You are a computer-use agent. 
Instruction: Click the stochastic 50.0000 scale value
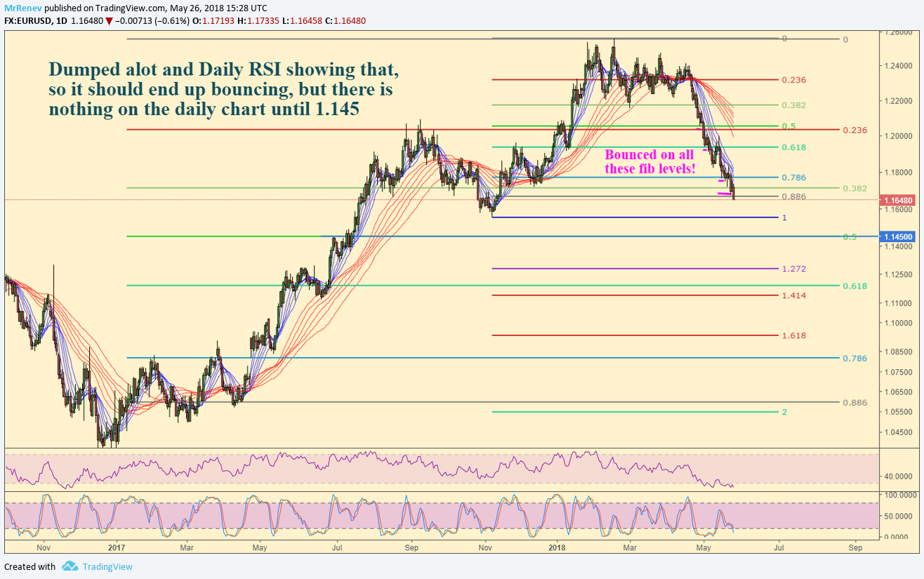coord(899,517)
